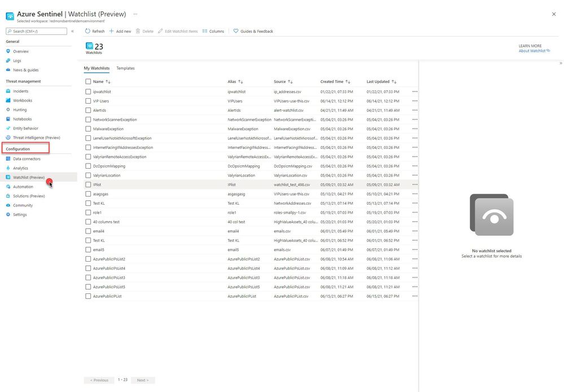Screen dimensions: 564x392
Task: Open Overview from the sidebar
Action: [21, 51]
